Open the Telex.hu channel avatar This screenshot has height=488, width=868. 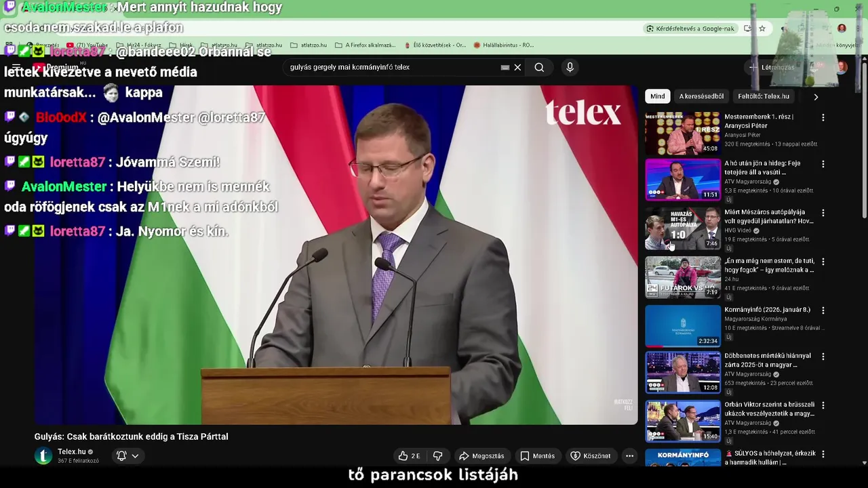pos(43,455)
